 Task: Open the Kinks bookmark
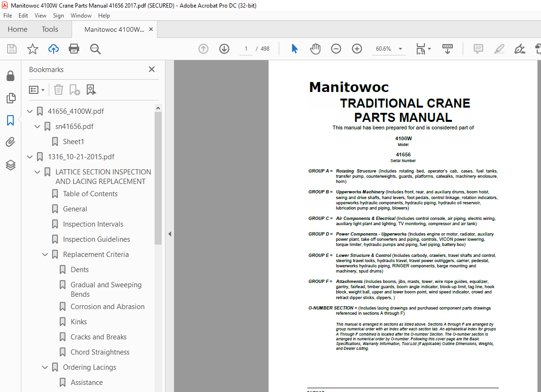click(x=79, y=321)
